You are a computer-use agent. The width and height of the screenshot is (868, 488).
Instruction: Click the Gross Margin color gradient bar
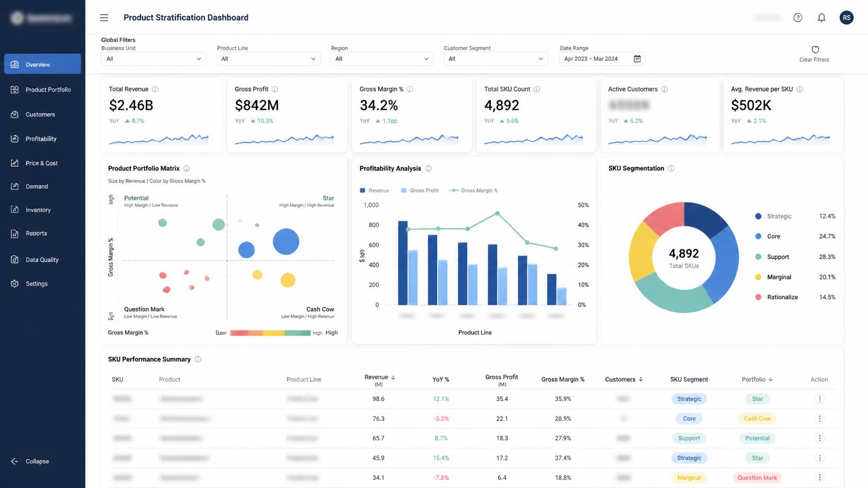tap(270, 333)
